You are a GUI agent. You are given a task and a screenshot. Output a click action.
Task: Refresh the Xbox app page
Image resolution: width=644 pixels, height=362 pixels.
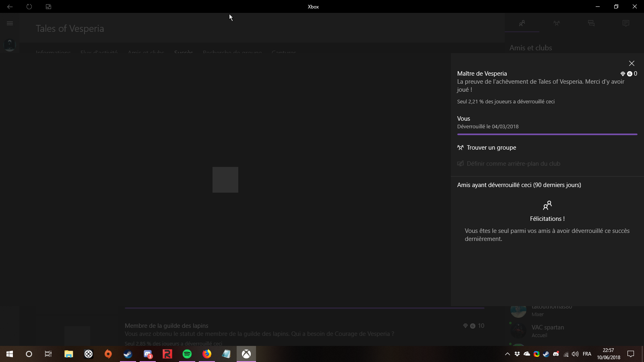[29, 7]
